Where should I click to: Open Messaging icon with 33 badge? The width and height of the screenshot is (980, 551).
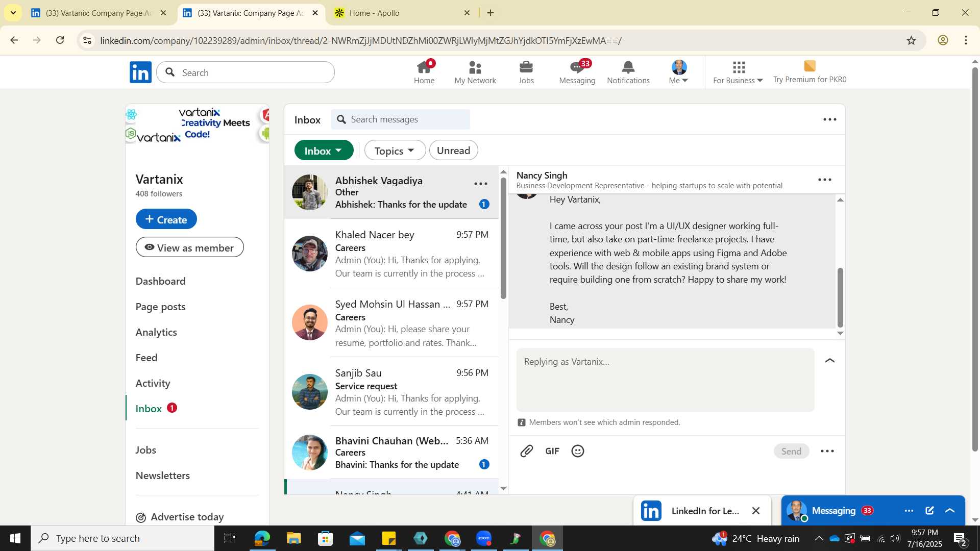[x=577, y=72]
